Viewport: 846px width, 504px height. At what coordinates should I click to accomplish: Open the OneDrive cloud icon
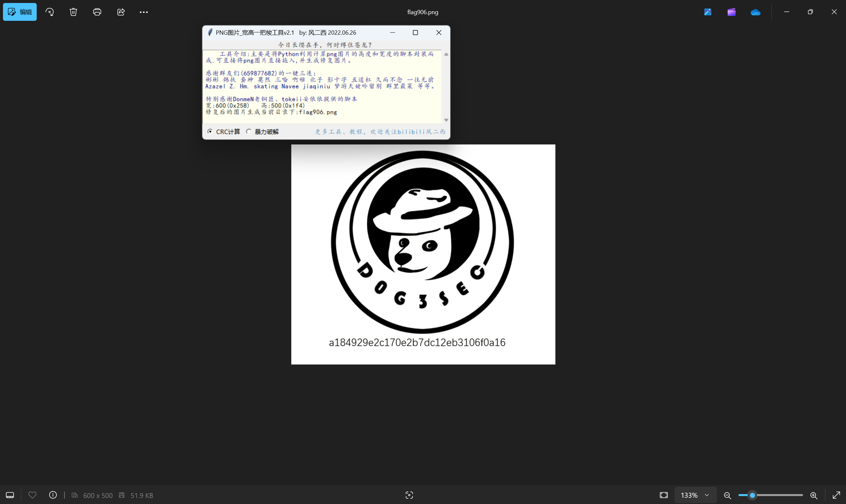tap(755, 12)
